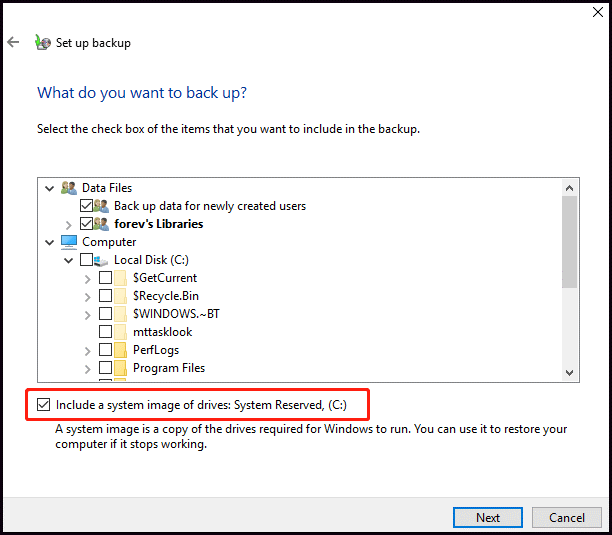This screenshot has width=612, height=535.
Task: Click the Set up backup wizard icon
Action: 42,43
